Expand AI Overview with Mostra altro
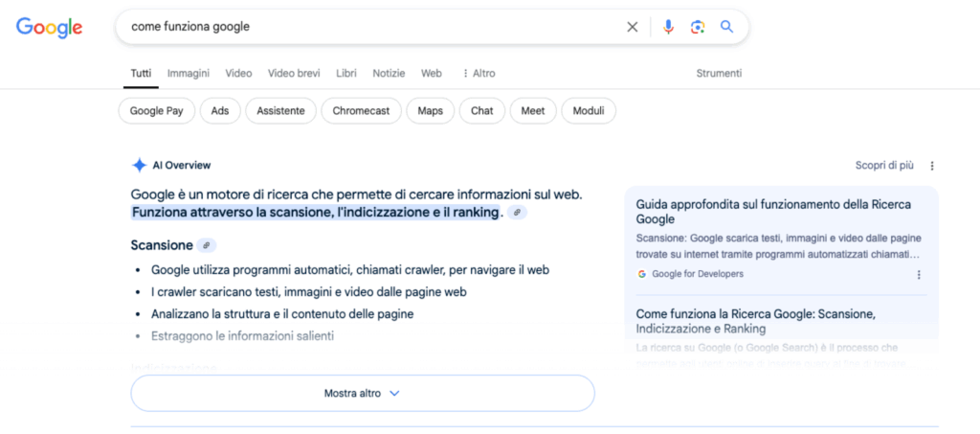980x434 pixels. click(363, 394)
